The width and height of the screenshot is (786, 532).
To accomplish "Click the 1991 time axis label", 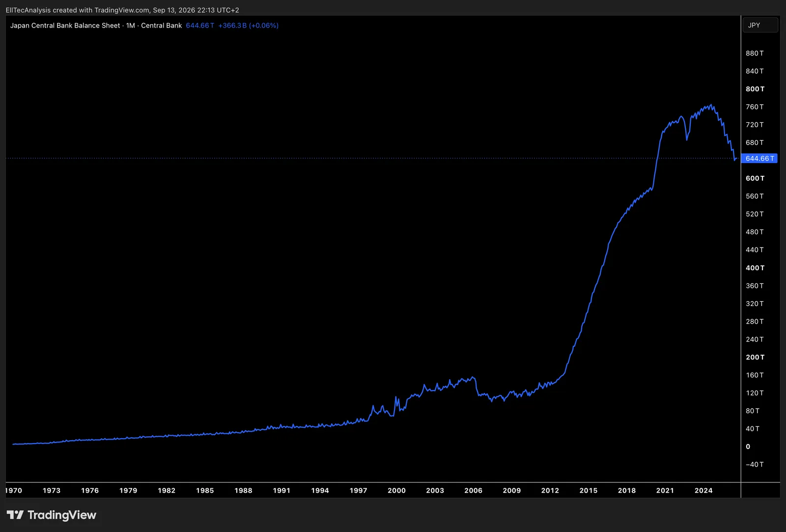I will [x=281, y=490].
